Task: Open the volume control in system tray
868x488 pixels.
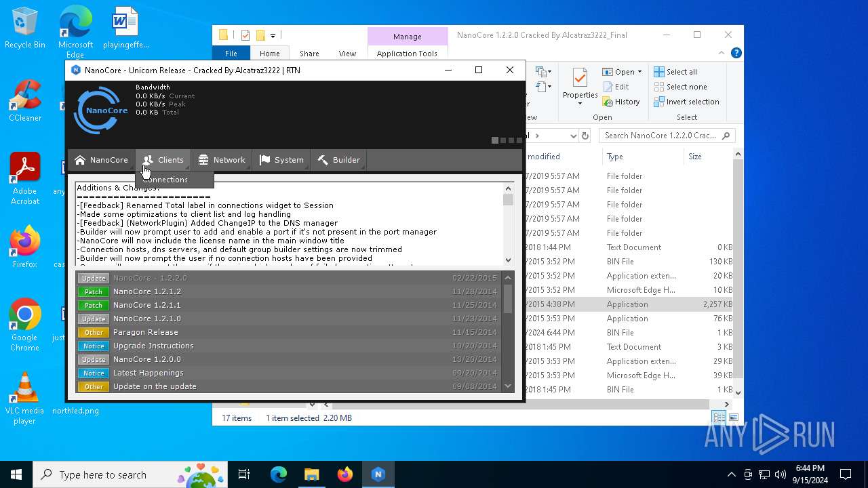Action: [781, 474]
